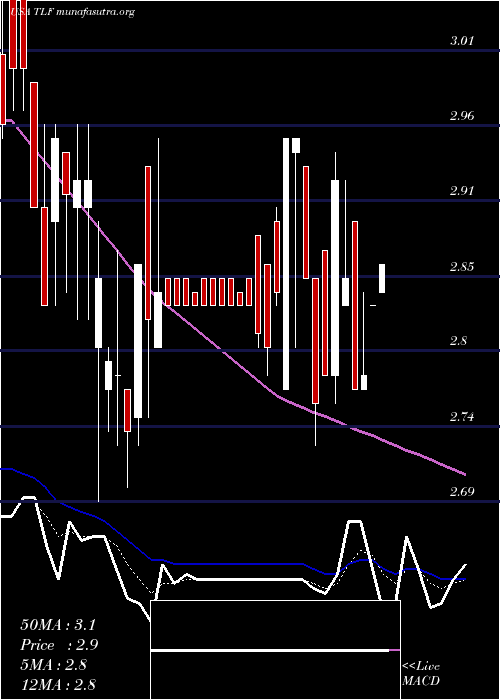Screen dimensions: 500x700
Task: Select the 2.91 price level label
Action: coord(461,192)
